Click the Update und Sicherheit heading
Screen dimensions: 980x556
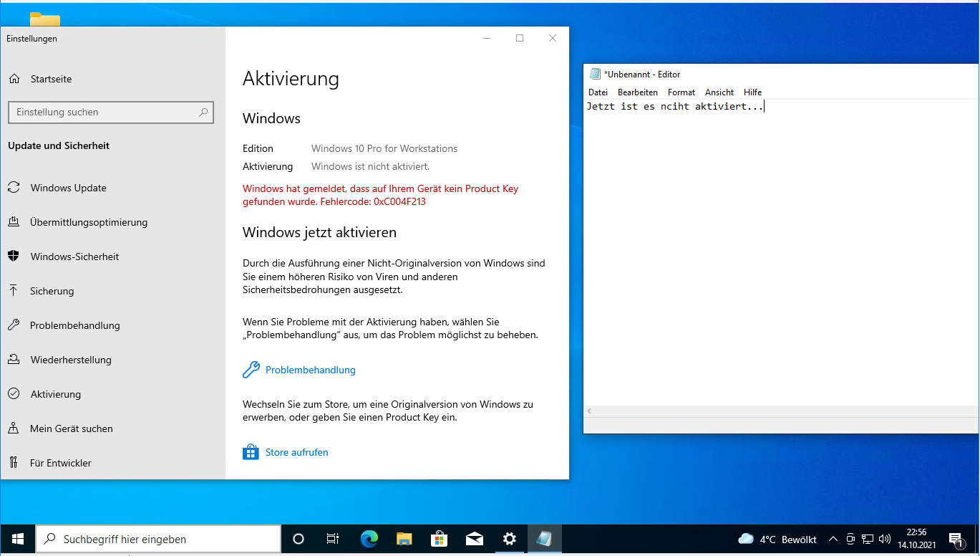(x=59, y=145)
